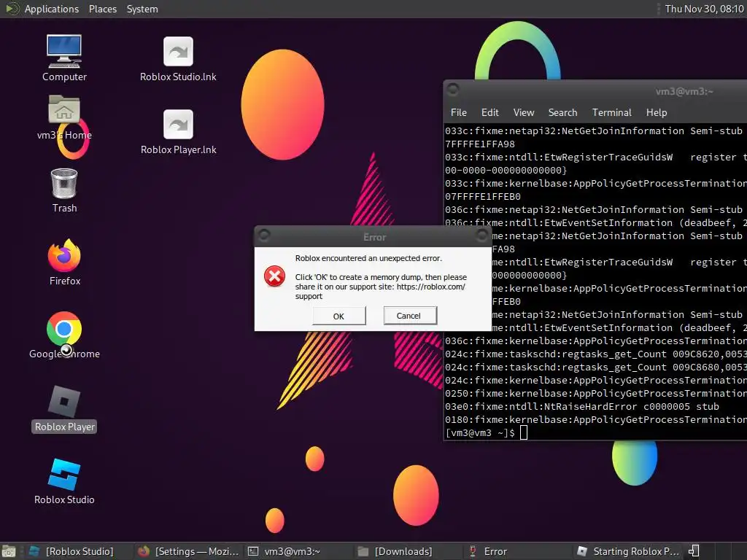Open the terminal Help menu
Image resolution: width=747 pixels, height=560 pixels.
(656, 112)
